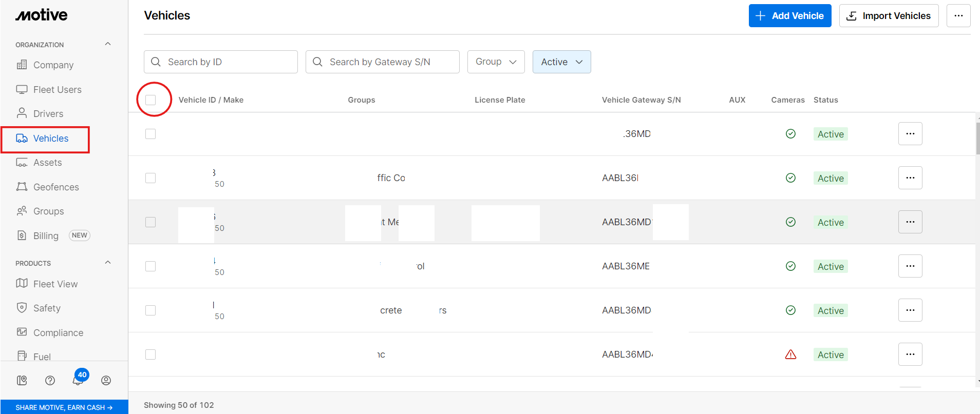
Task: Click camera check icon in AABL36ME row
Action: pyautogui.click(x=790, y=266)
